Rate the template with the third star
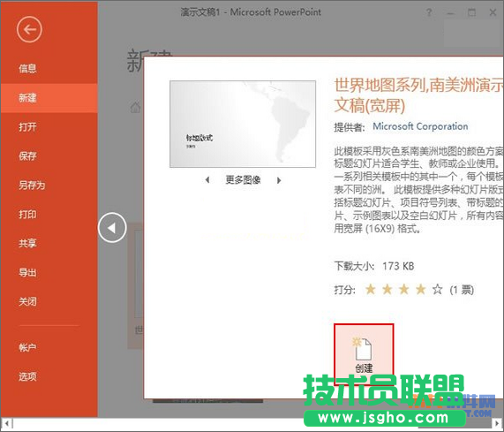504x432 pixels. (404, 290)
